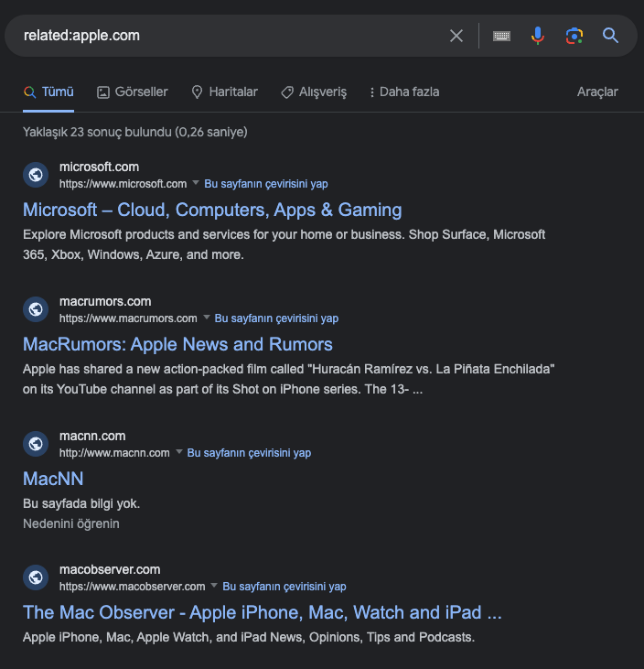Click the Alışveriş price tag icon
Viewport: 644px width, 669px height.
tap(287, 92)
